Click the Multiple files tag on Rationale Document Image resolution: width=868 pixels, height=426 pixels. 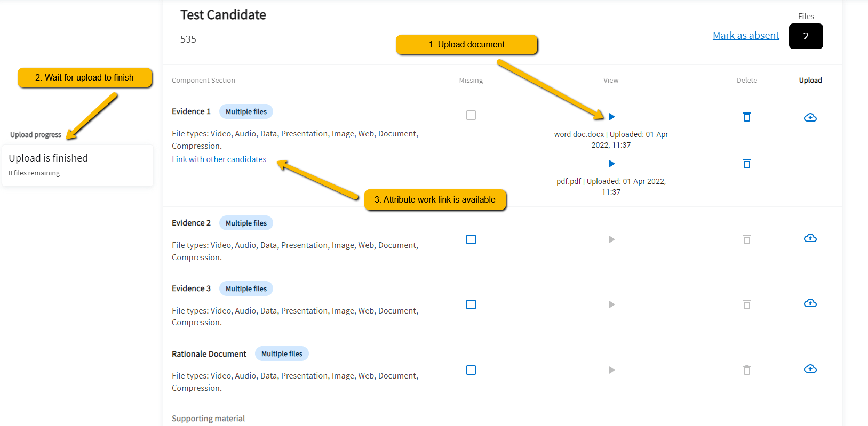click(x=282, y=354)
